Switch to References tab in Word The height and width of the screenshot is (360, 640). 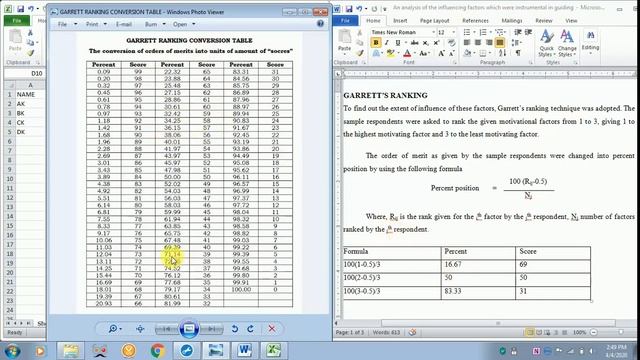[475, 20]
